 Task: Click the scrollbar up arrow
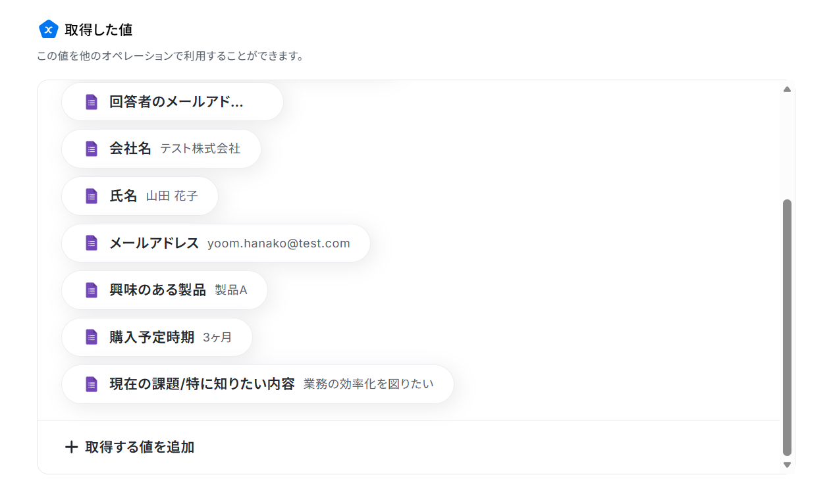click(x=787, y=89)
